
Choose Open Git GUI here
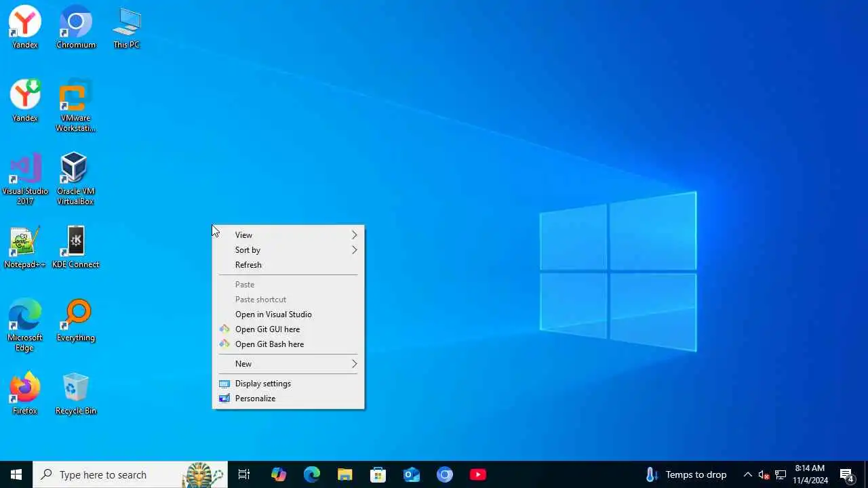[x=288, y=329]
